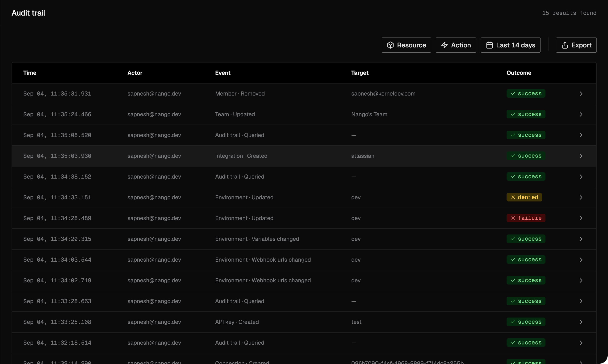The image size is (608, 364).
Task: Click the failure outcome badge
Action: pyautogui.click(x=526, y=218)
